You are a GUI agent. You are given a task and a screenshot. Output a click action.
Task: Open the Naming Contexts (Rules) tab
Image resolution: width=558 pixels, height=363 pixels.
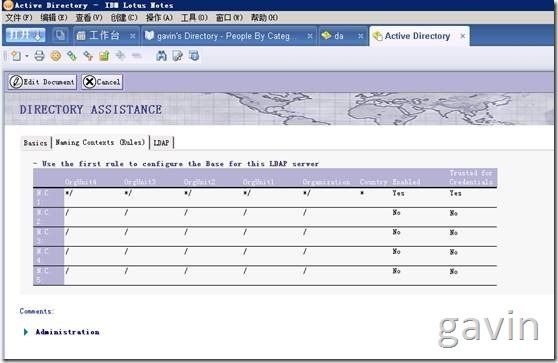[100, 142]
